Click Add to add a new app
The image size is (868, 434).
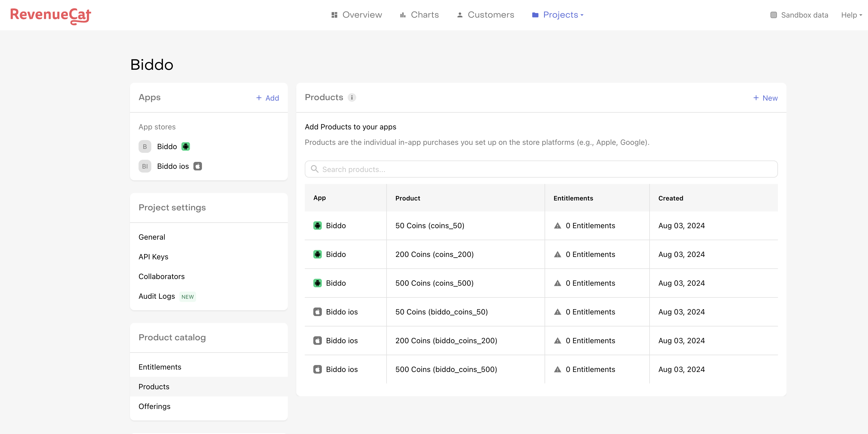pyautogui.click(x=267, y=98)
